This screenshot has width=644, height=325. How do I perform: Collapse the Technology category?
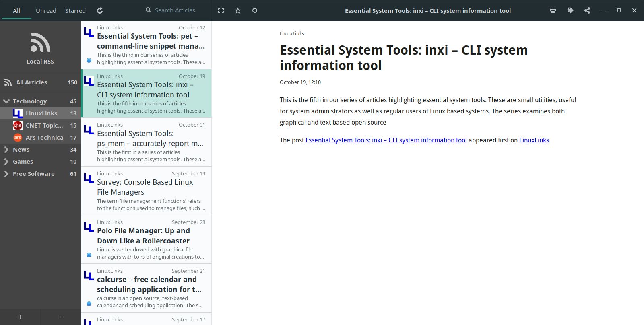pyautogui.click(x=6, y=101)
